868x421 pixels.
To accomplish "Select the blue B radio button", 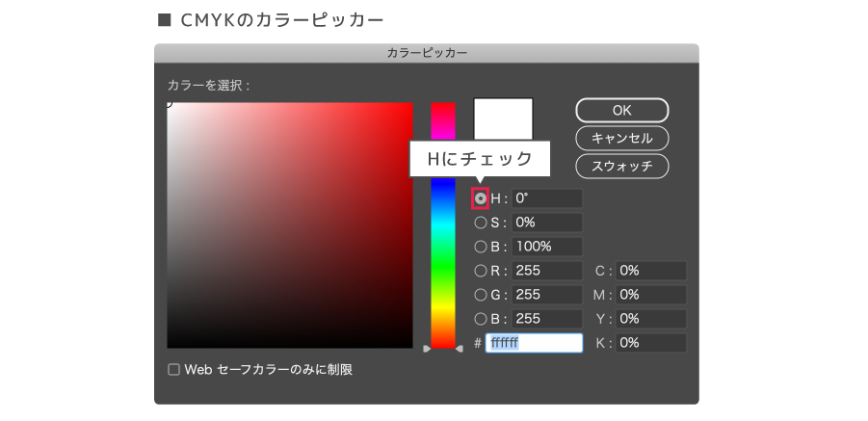I will click(x=481, y=319).
